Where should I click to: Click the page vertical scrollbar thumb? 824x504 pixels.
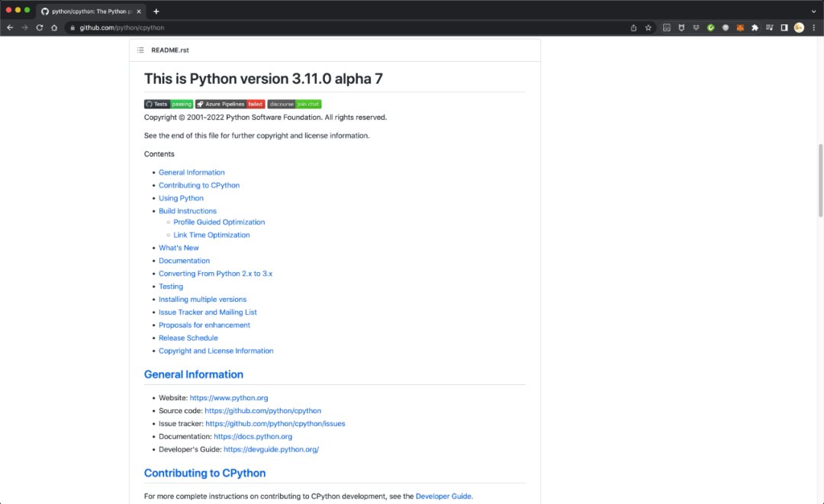[x=820, y=180]
